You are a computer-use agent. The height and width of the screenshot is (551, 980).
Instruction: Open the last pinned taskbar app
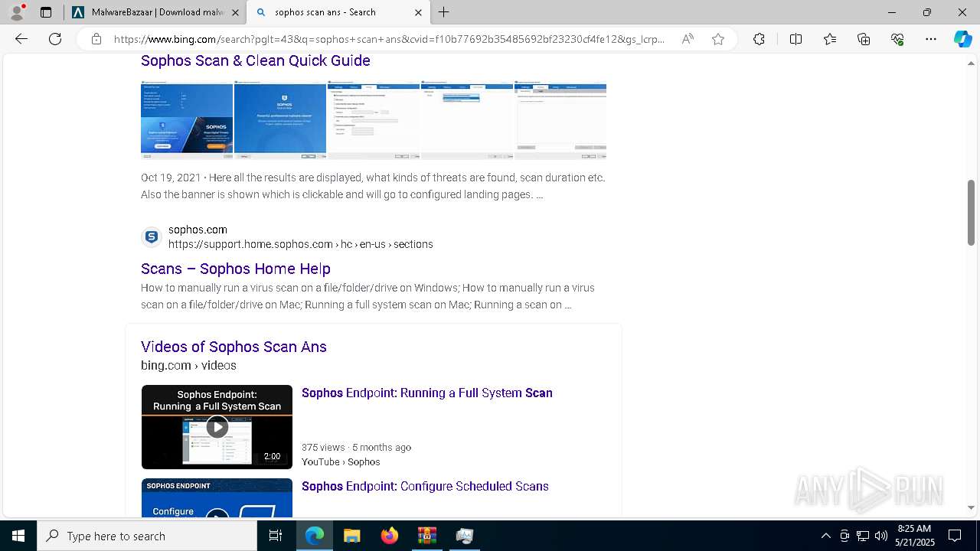pyautogui.click(x=464, y=536)
